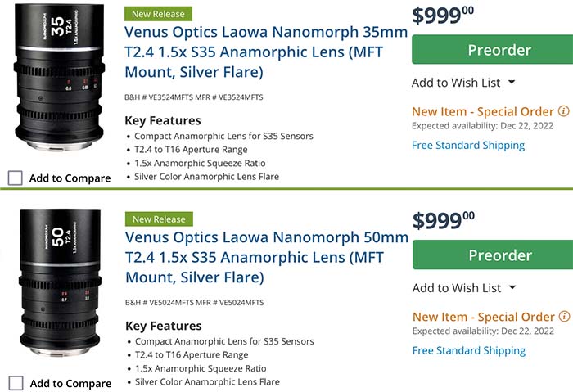This screenshot has height=392, width=573.
Task: Expand Add to Wish List for 50mm lens
Action: coord(463,288)
